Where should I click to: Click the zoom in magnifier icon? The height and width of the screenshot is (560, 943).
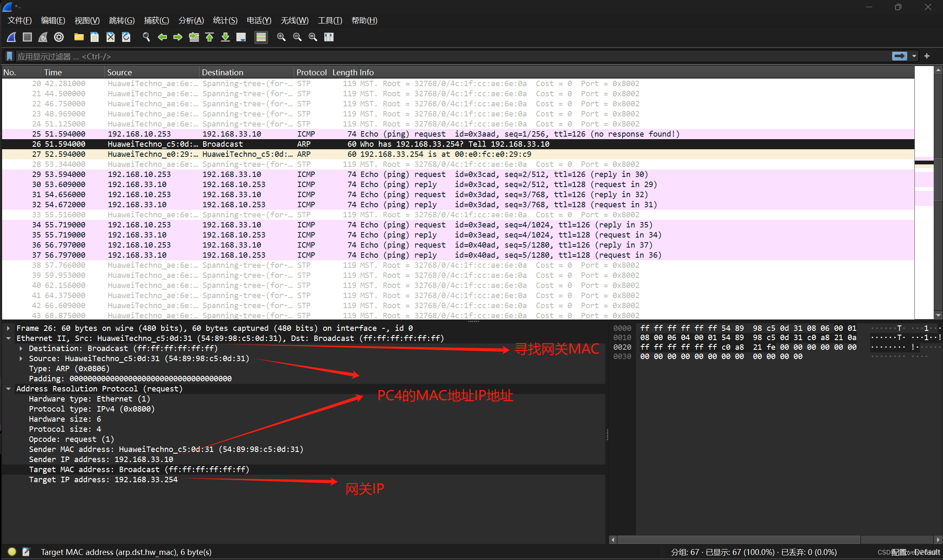click(x=281, y=37)
